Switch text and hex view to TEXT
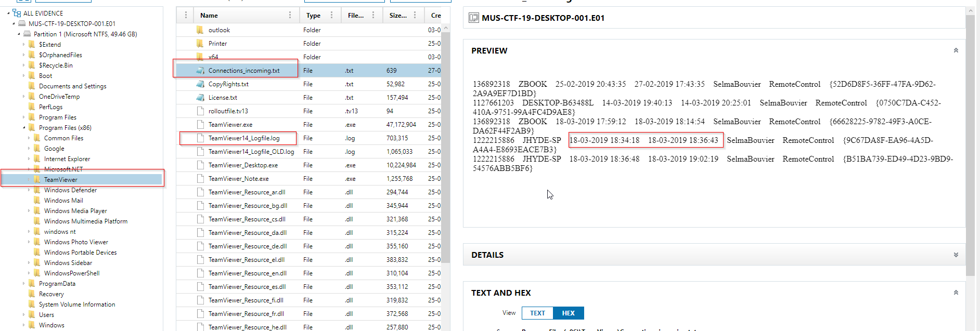The image size is (980, 331). tap(537, 313)
